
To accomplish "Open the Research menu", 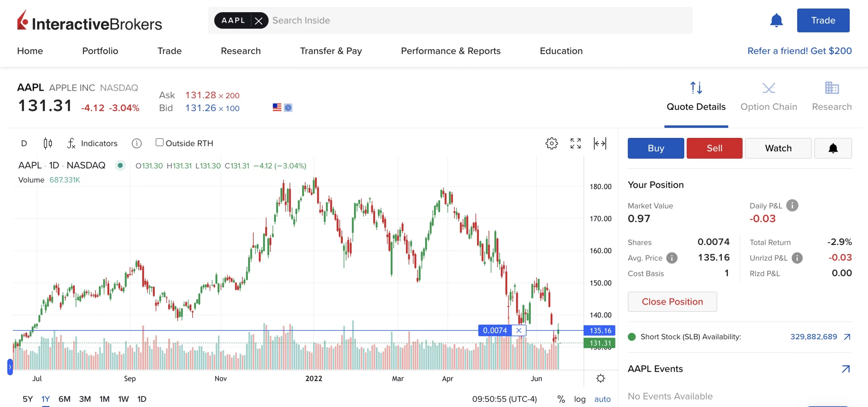I will click(x=241, y=51).
